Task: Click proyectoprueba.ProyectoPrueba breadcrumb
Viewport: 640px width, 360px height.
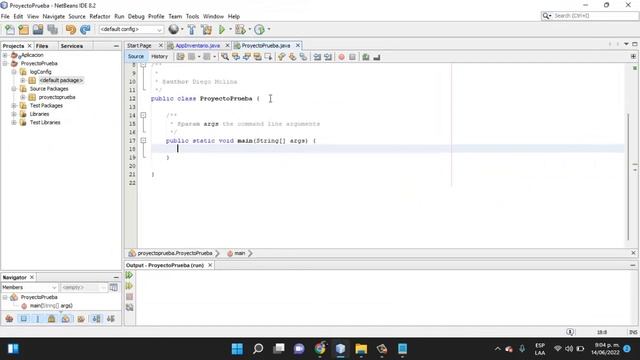Action: [x=175, y=253]
